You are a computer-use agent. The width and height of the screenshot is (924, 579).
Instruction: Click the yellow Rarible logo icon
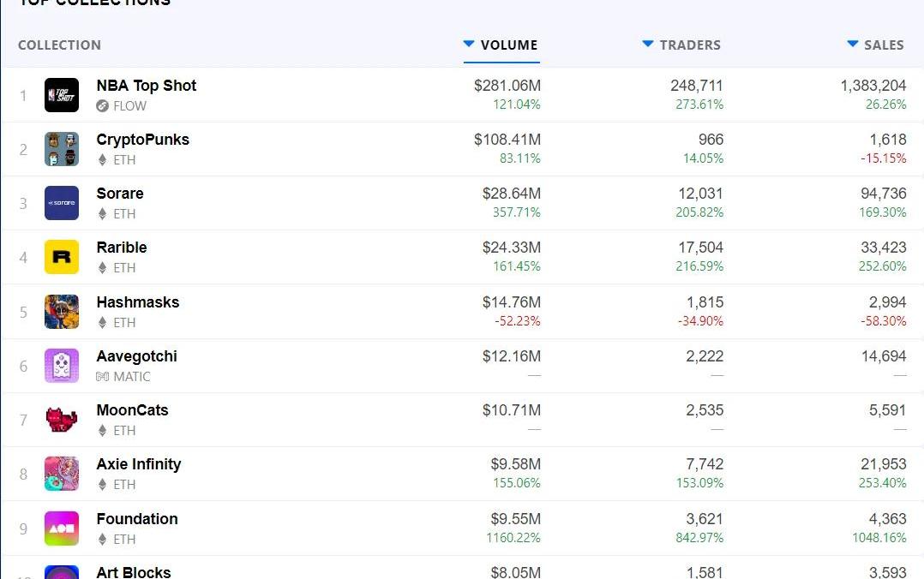[x=62, y=257]
